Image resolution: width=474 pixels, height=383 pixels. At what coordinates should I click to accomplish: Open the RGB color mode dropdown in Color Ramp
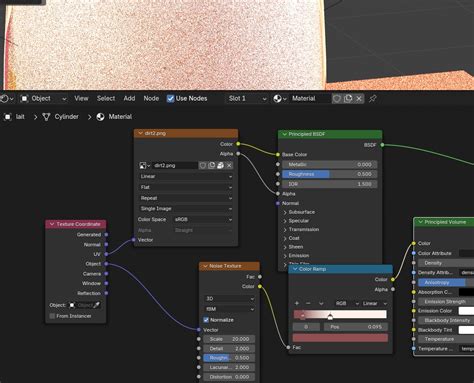click(x=347, y=303)
